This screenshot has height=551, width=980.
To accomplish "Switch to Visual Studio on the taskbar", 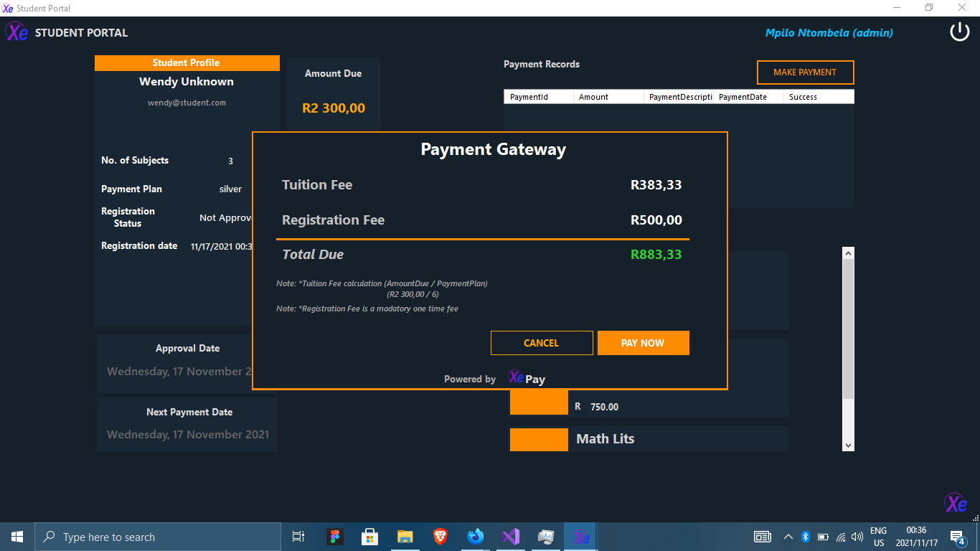I will tap(510, 537).
